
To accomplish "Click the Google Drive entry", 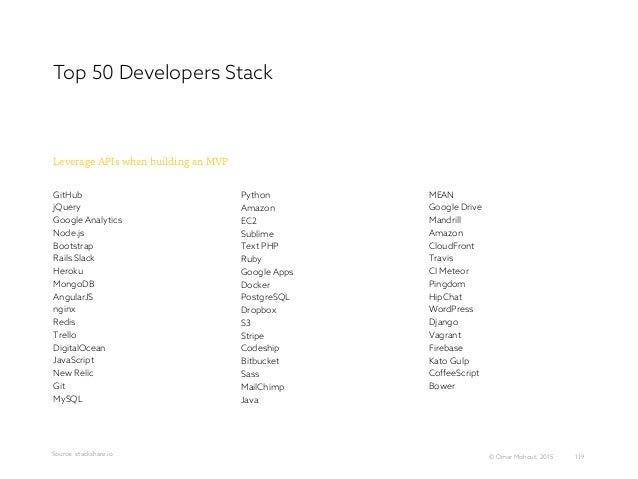I will click(x=455, y=207).
